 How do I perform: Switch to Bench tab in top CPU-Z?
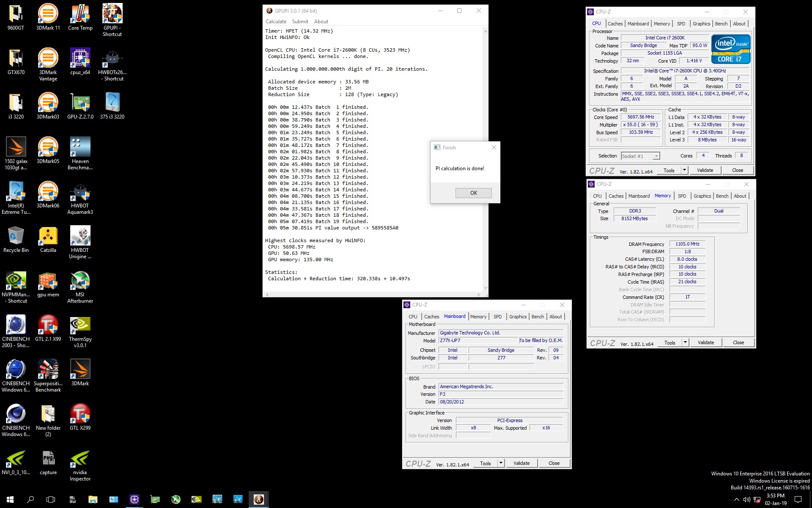click(x=721, y=24)
